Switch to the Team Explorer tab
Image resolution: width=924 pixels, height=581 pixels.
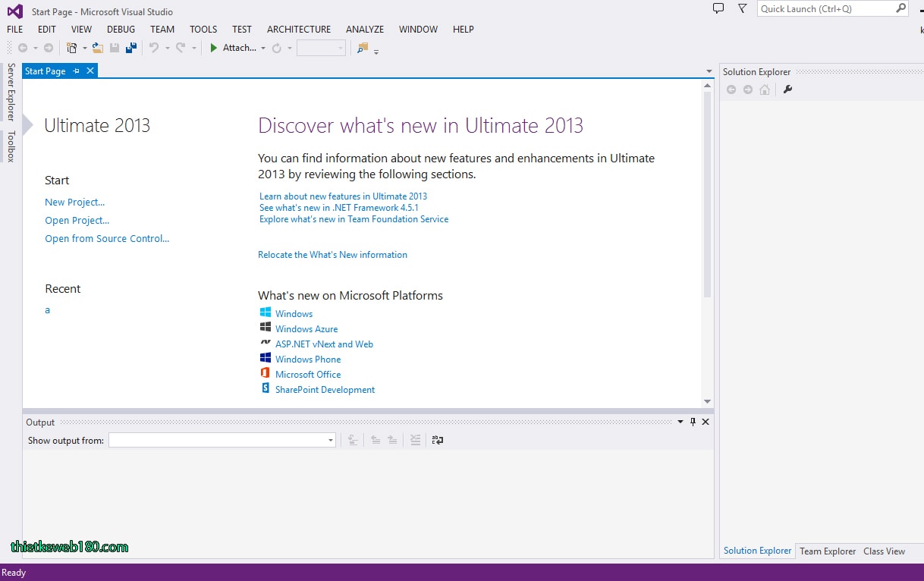tap(827, 551)
